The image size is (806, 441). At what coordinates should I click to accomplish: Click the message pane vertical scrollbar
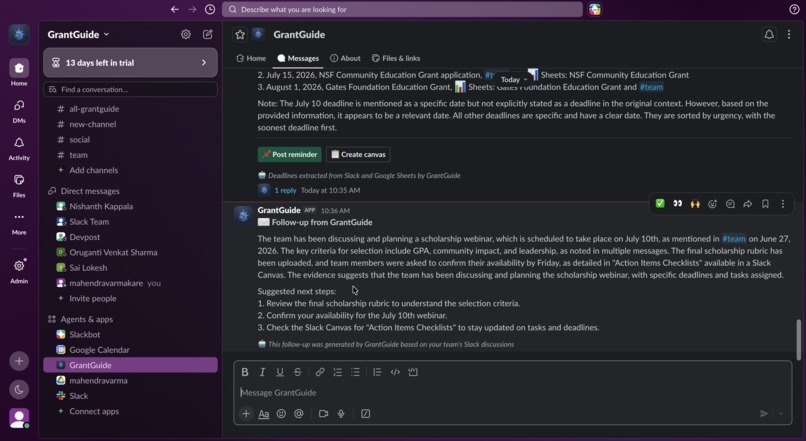[798, 339]
